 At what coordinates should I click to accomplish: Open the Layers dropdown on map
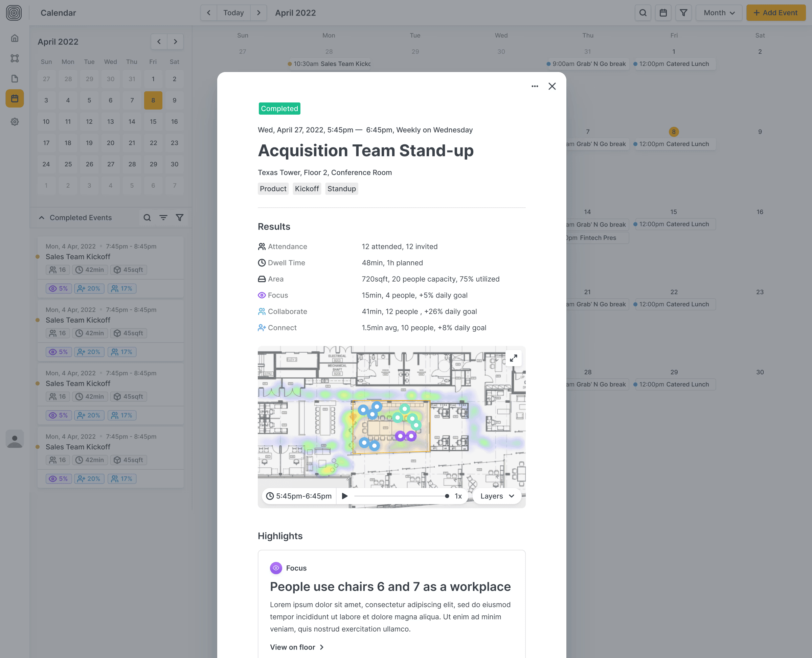497,496
